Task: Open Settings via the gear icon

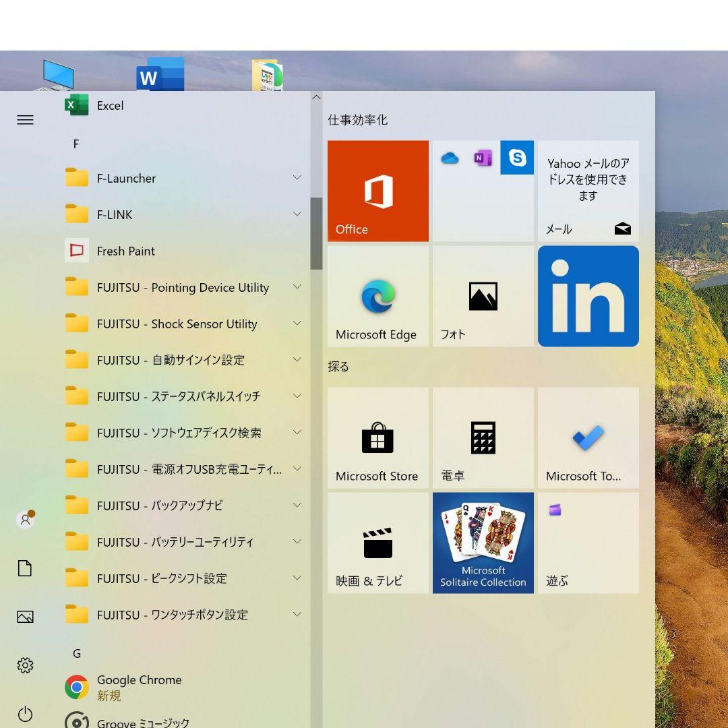Action: click(x=25, y=665)
